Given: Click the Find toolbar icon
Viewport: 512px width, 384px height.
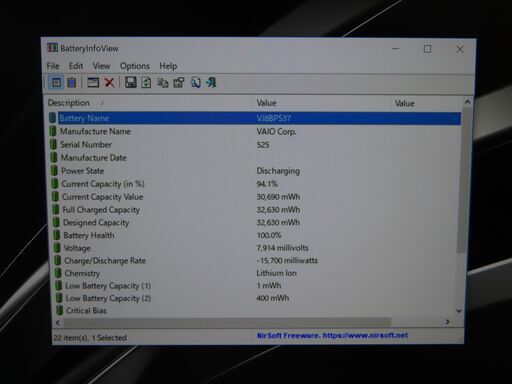Looking at the screenshot, I should 196,82.
